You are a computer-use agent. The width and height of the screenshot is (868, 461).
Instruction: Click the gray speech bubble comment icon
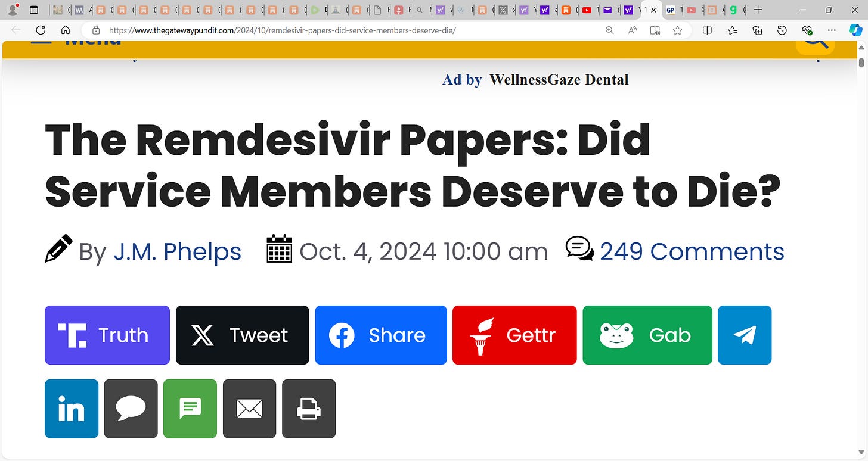(131, 409)
